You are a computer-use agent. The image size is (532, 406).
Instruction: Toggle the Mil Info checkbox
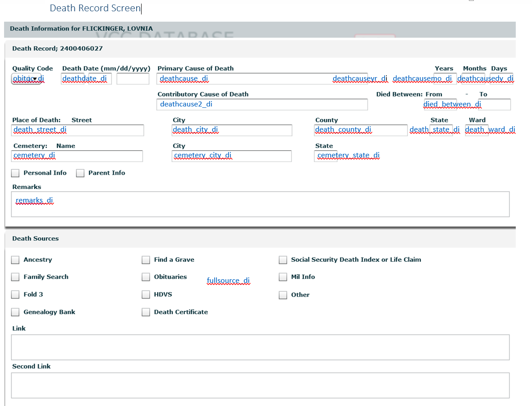point(283,277)
